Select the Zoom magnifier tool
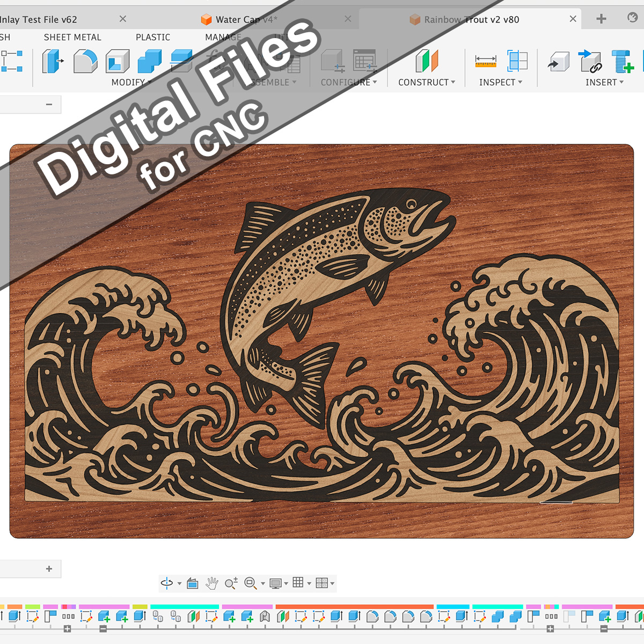Viewport: 644px width, 644px height. tap(231, 583)
